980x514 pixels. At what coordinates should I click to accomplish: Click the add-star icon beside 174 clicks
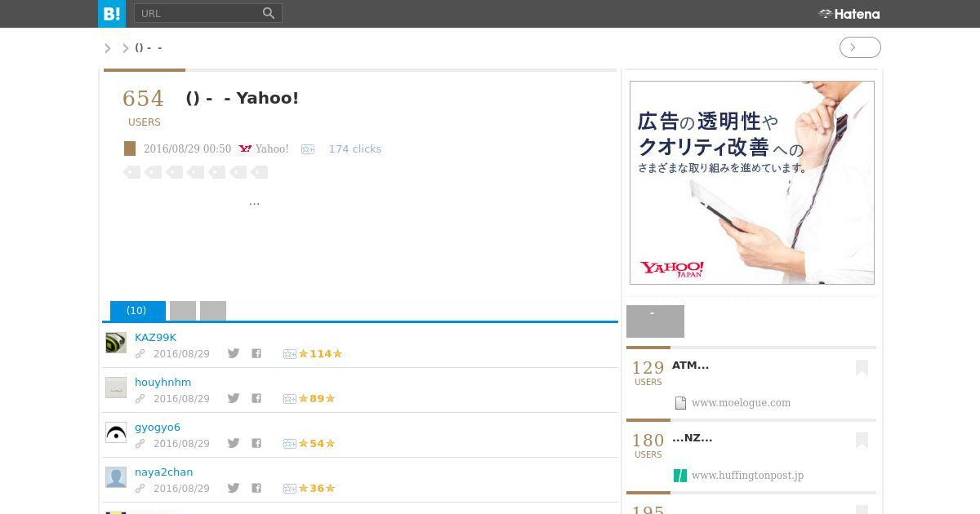tap(308, 149)
